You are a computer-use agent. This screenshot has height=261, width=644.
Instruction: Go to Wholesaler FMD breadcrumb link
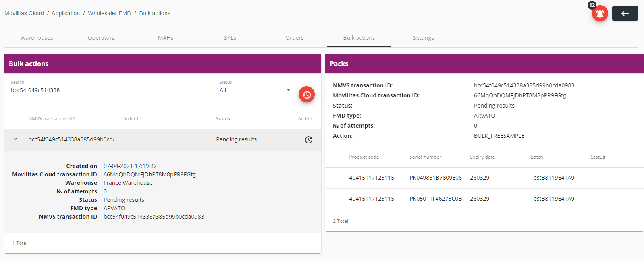(x=110, y=13)
